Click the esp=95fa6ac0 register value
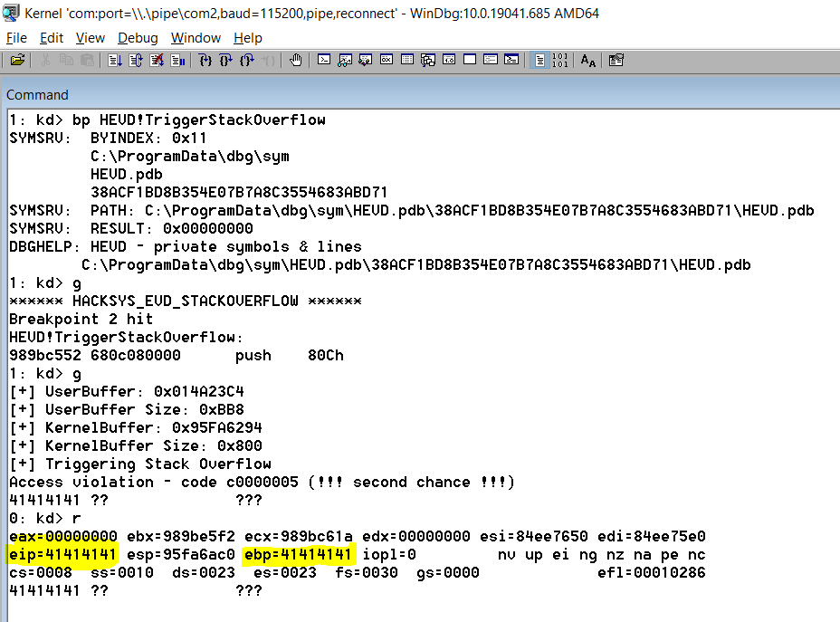The image size is (840, 622). click(x=181, y=554)
